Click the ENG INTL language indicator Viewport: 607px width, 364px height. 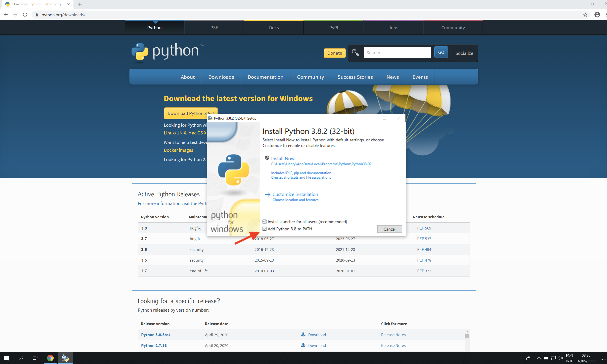(569, 358)
